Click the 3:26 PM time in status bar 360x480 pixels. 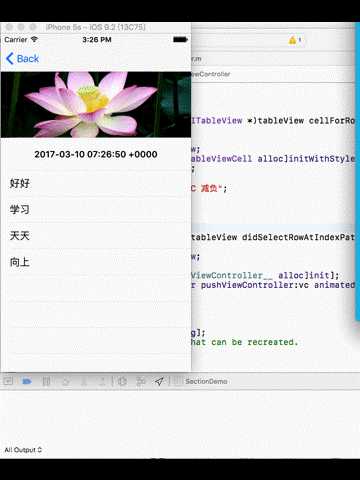coord(97,40)
